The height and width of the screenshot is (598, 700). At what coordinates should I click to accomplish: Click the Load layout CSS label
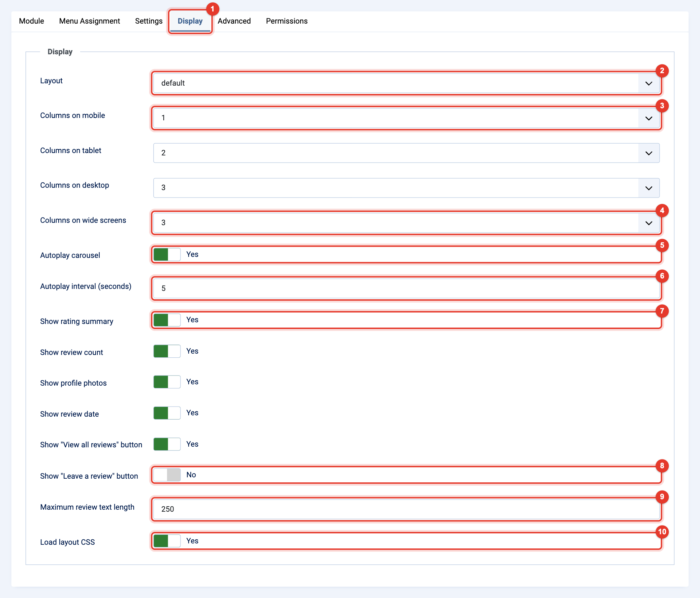[67, 542]
